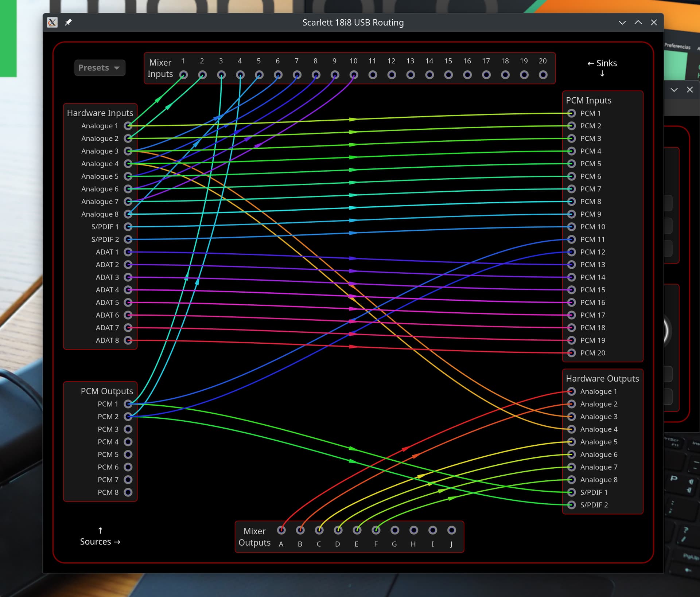Select Mixer Input 5 port
Screen dimensions: 700x597
tap(259, 75)
